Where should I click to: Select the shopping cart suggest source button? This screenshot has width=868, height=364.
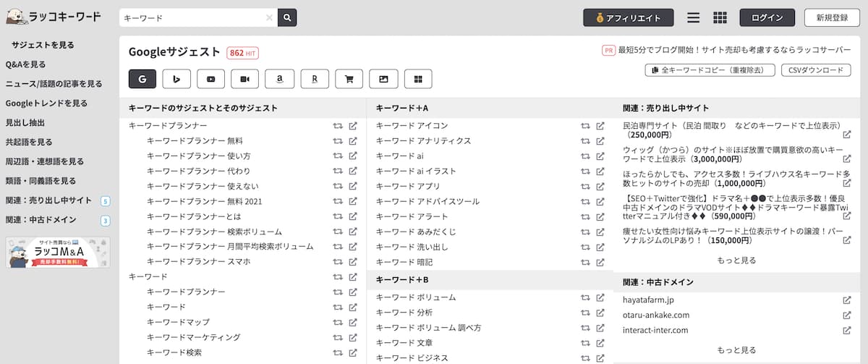(x=349, y=78)
